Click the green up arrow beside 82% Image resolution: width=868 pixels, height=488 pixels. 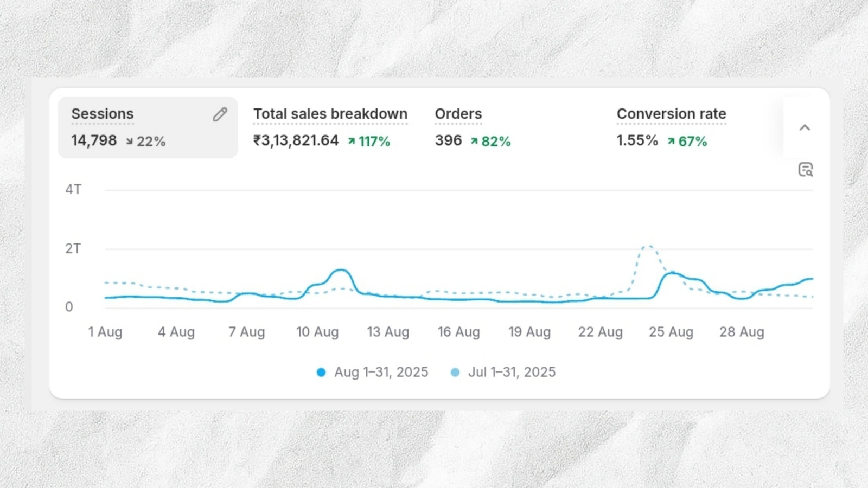click(x=474, y=142)
